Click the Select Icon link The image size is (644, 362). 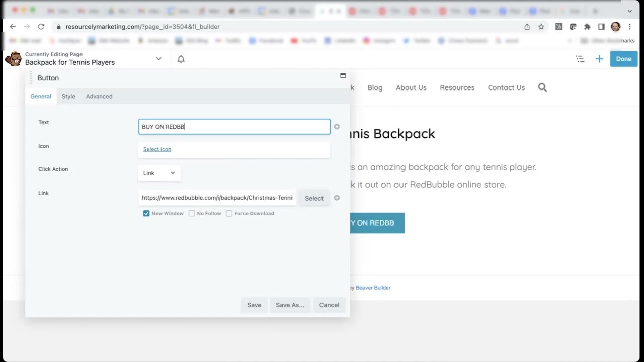click(x=157, y=149)
